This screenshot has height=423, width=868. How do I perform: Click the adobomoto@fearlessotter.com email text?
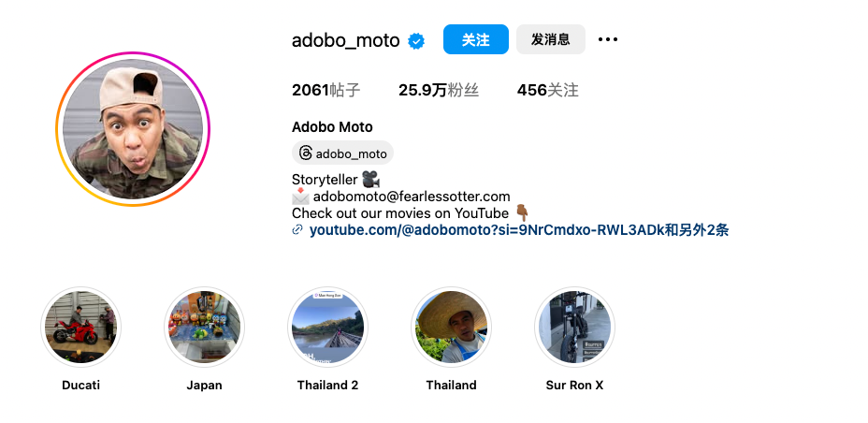coord(412,197)
